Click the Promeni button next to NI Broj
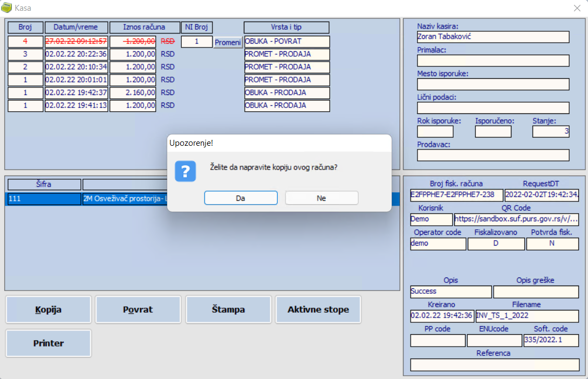 pos(228,43)
